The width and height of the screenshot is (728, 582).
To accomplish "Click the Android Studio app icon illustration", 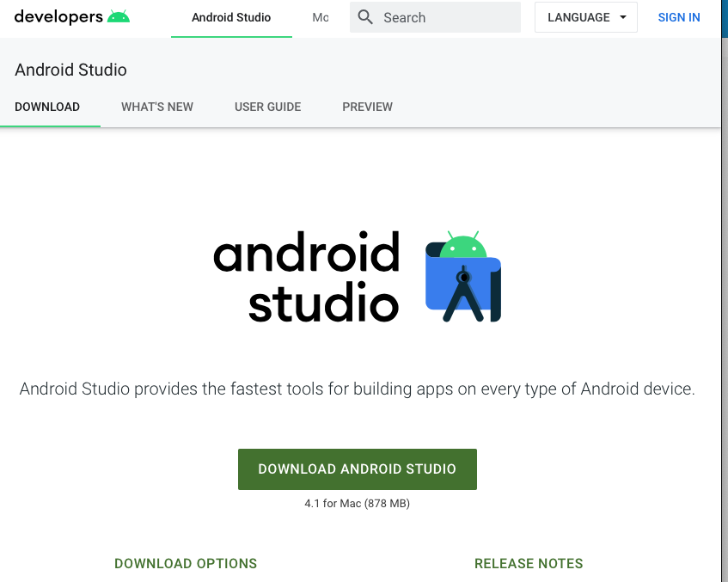I will [462, 277].
